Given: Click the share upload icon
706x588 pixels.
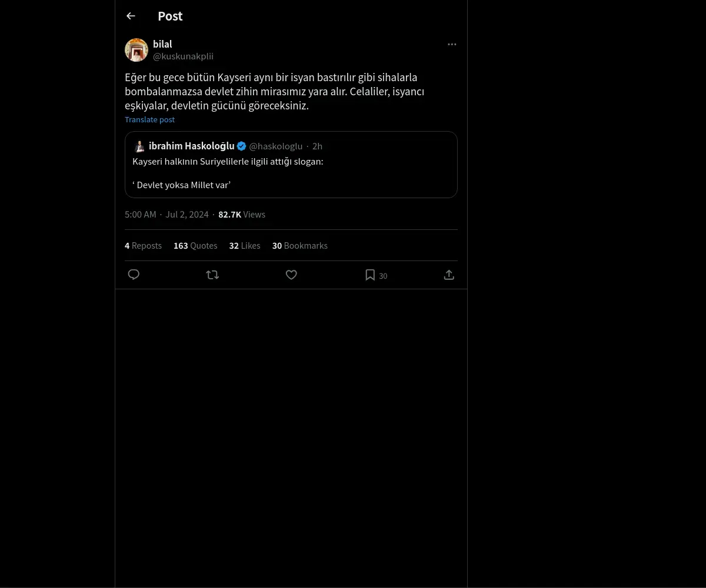Looking at the screenshot, I should pyautogui.click(x=449, y=275).
